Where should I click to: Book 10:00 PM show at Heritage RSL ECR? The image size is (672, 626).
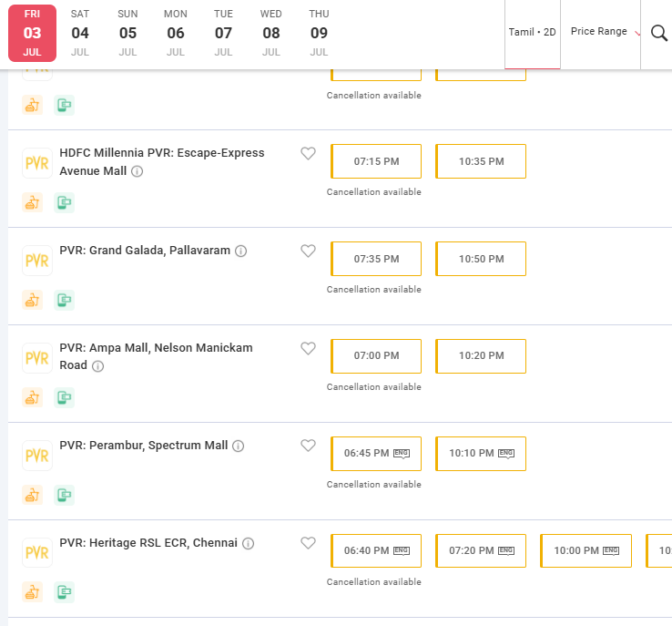point(585,550)
